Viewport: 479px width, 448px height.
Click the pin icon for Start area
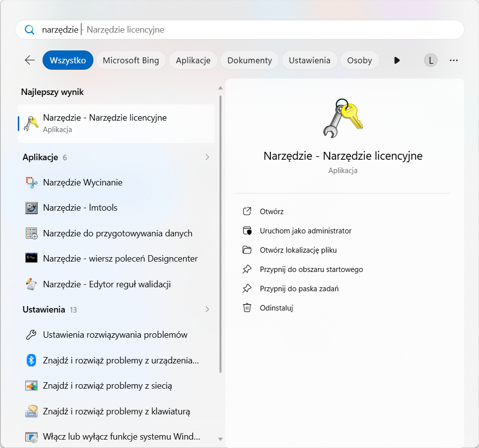click(247, 269)
